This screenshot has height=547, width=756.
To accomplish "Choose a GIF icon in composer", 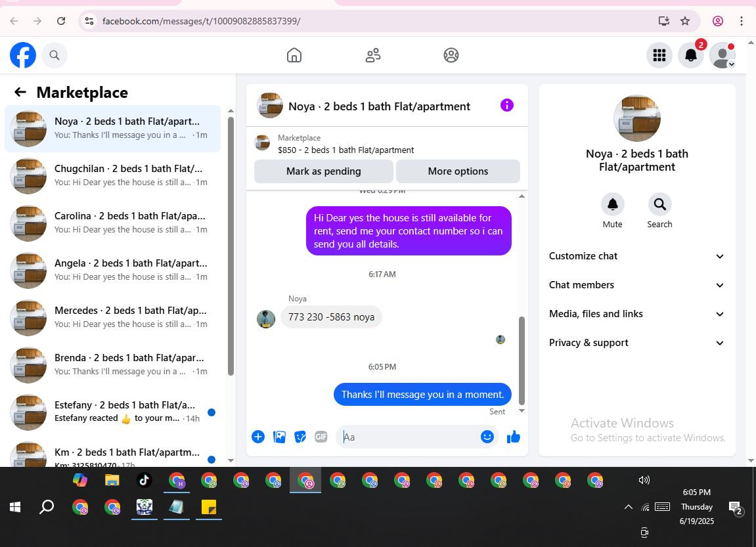I will click(321, 437).
